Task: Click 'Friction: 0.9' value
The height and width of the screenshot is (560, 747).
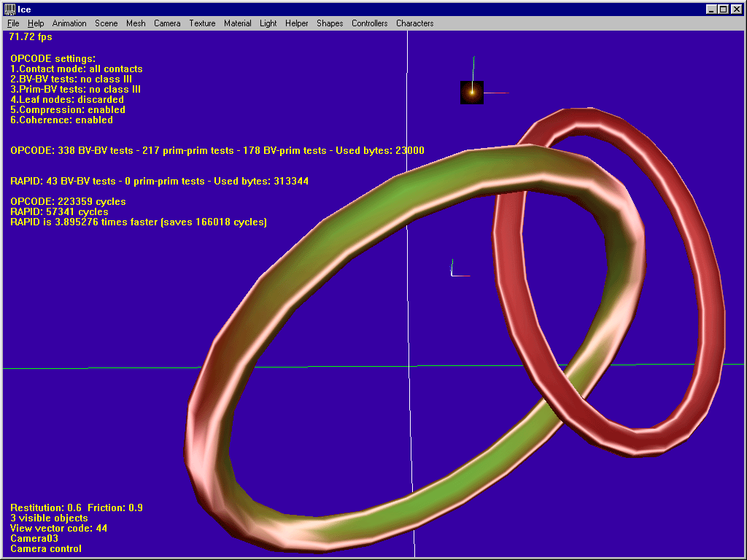Action: coord(115,507)
